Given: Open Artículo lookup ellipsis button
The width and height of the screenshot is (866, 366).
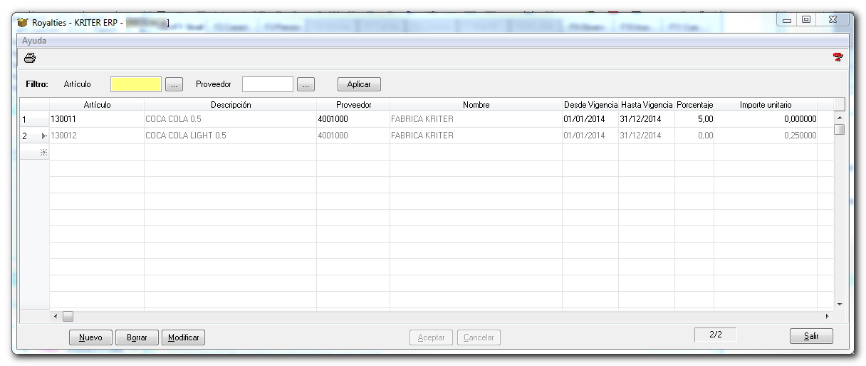Looking at the screenshot, I should pyautogui.click(x=174, y=84).
